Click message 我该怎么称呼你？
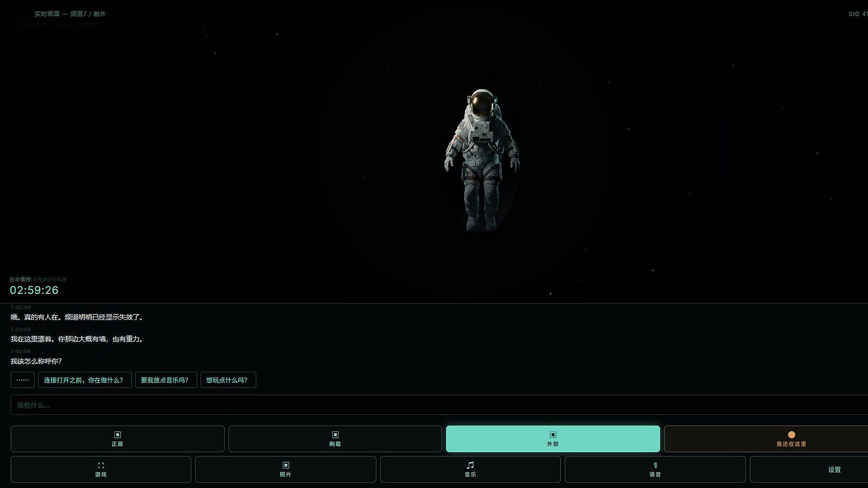 tap(36, 361)
